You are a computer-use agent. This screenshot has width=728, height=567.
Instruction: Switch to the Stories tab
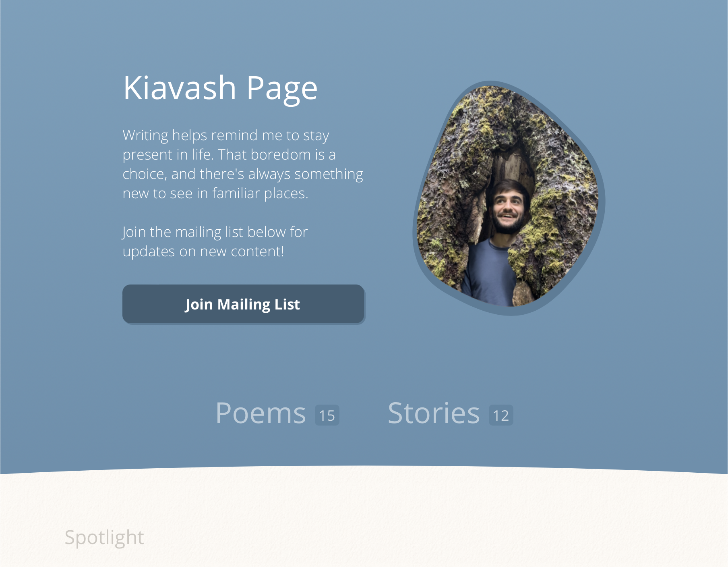[x=434, y=413]
